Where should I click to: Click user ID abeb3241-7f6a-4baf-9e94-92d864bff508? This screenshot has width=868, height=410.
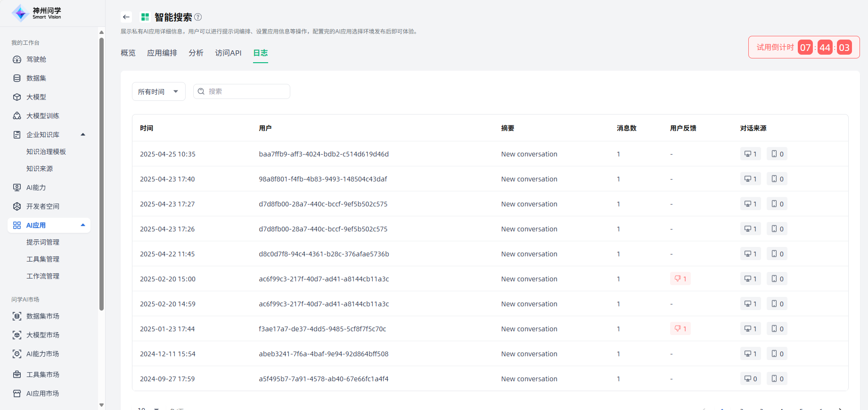point(324,354)
